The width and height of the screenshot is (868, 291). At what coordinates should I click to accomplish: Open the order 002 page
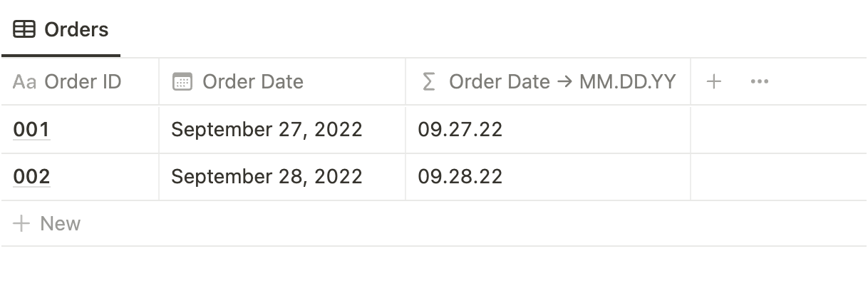[31, 177]
